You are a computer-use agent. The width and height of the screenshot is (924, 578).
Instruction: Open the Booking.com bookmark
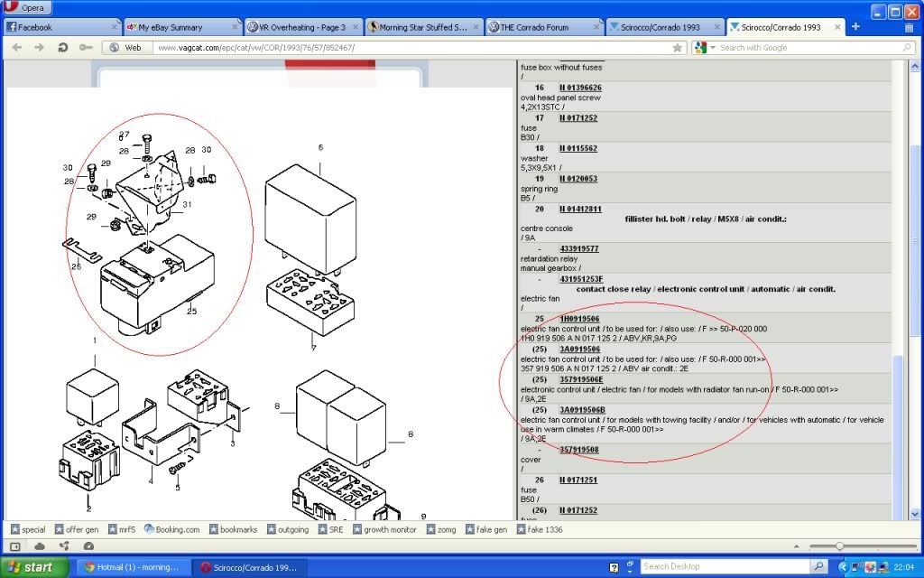click(171, 529)
